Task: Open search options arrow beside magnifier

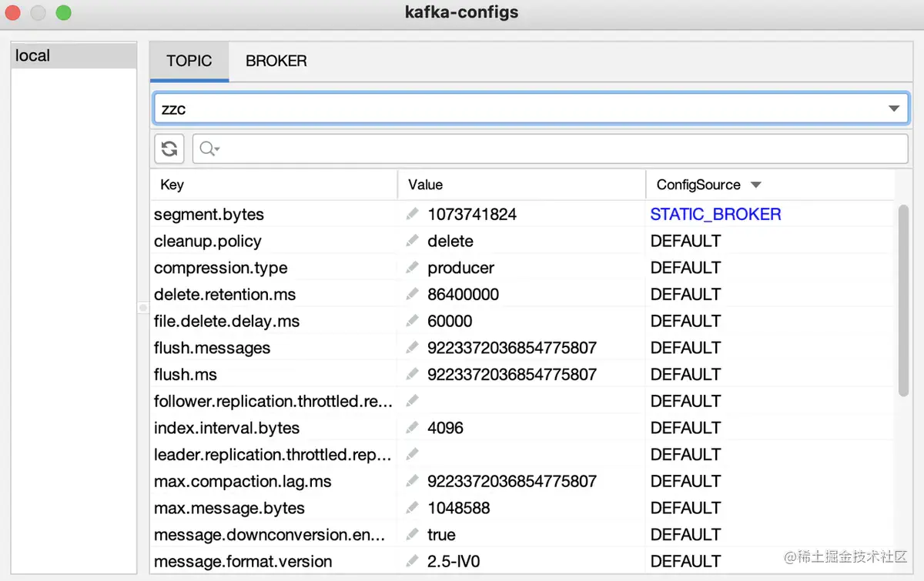Action: [x=217, y=150]
